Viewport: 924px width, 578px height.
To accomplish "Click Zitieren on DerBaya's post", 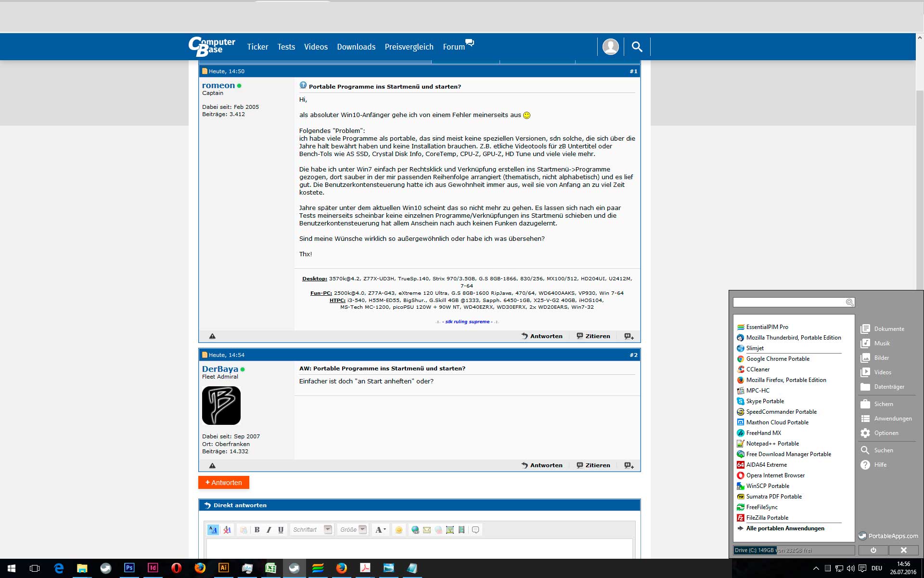I will pos(593,465).
